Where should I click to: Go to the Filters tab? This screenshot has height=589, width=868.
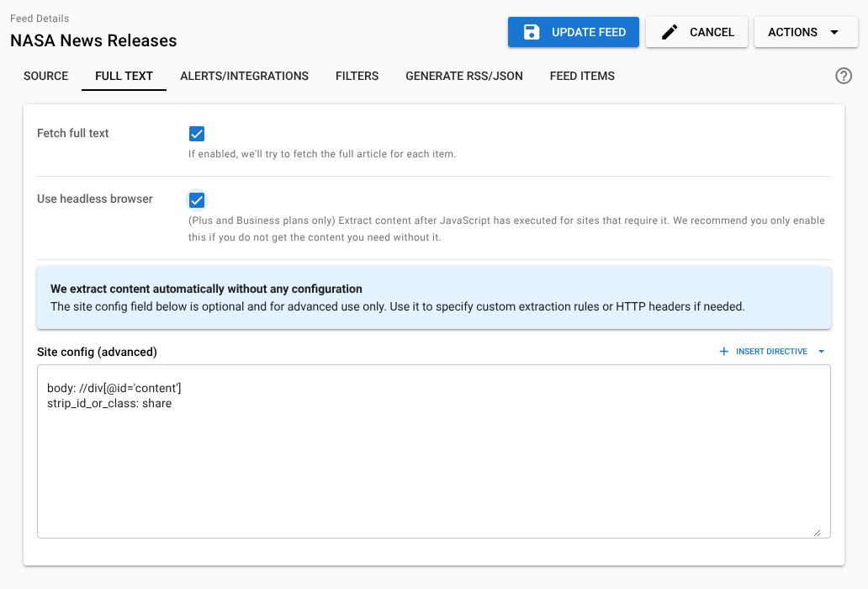(x=357, y=76)
